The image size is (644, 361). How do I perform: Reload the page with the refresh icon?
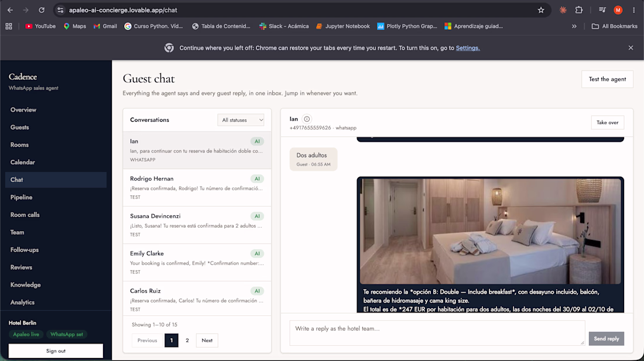42,11
